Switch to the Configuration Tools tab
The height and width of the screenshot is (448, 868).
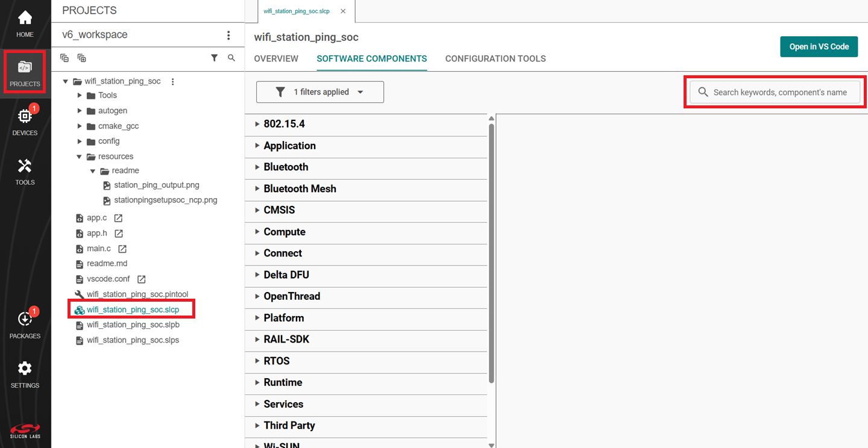pyautogui.click(x=495, y=58)
